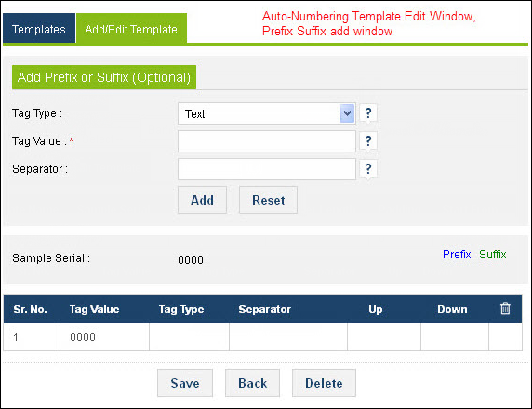Save the template
Screen dimensions: 532x409
click(x=185, y=383)
